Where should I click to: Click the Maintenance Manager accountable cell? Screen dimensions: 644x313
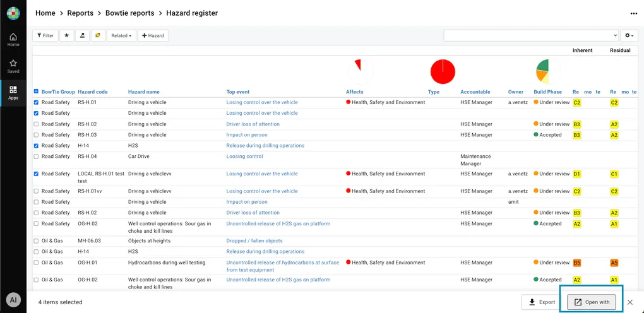click(x=475, y=160)
